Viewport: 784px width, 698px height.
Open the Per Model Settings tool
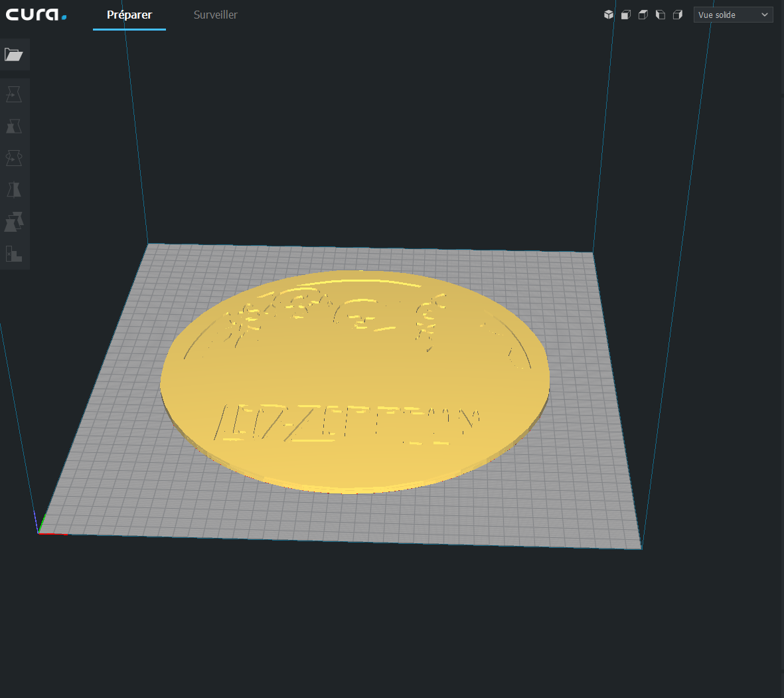(x=14, y=222)
